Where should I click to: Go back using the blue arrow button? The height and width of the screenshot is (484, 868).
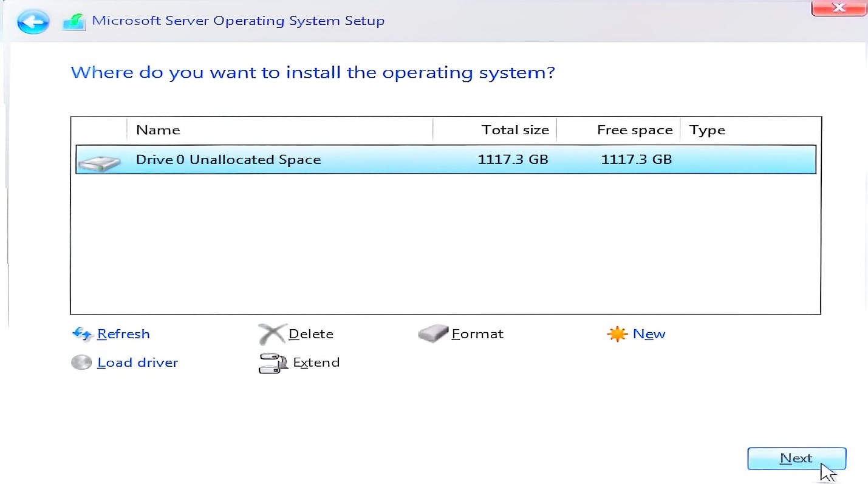(33, 22)
